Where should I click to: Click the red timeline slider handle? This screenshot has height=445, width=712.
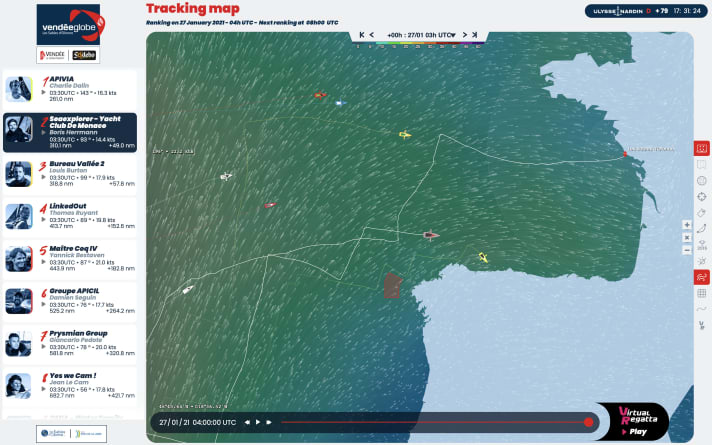[x=588, y=422]
